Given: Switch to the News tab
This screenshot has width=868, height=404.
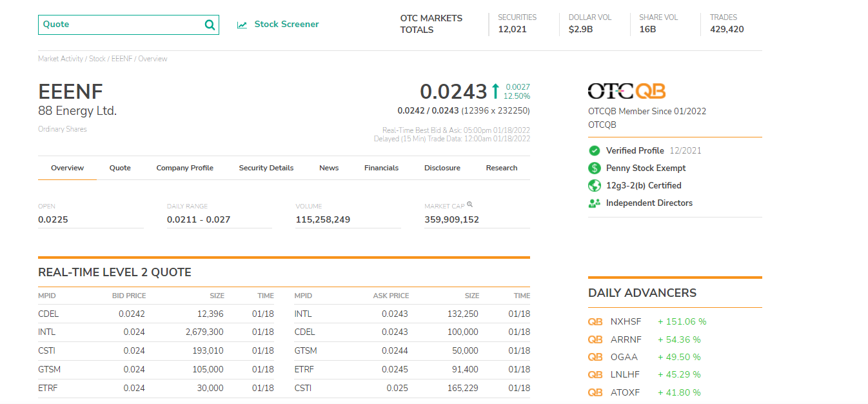Looking at the screenshot, I should click(329, 168).
